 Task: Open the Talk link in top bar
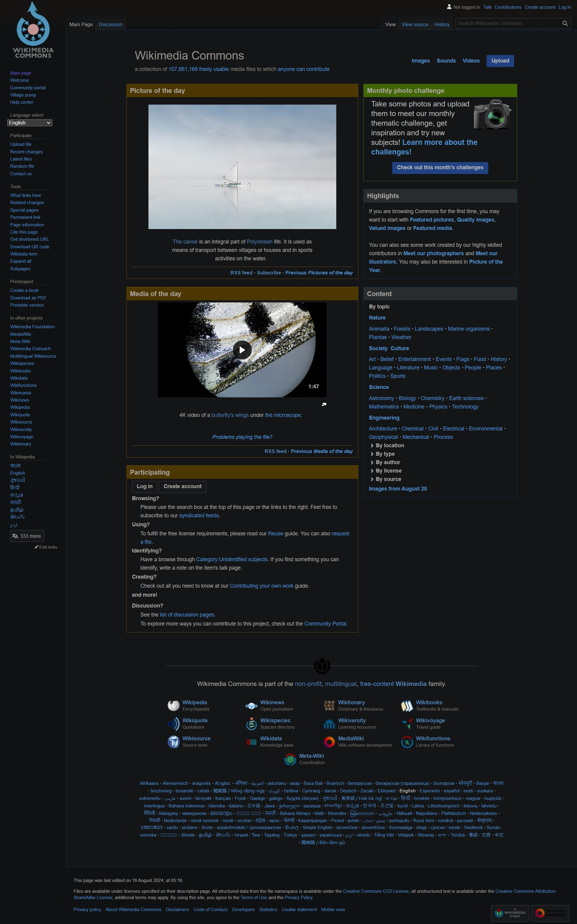(487, 7)
